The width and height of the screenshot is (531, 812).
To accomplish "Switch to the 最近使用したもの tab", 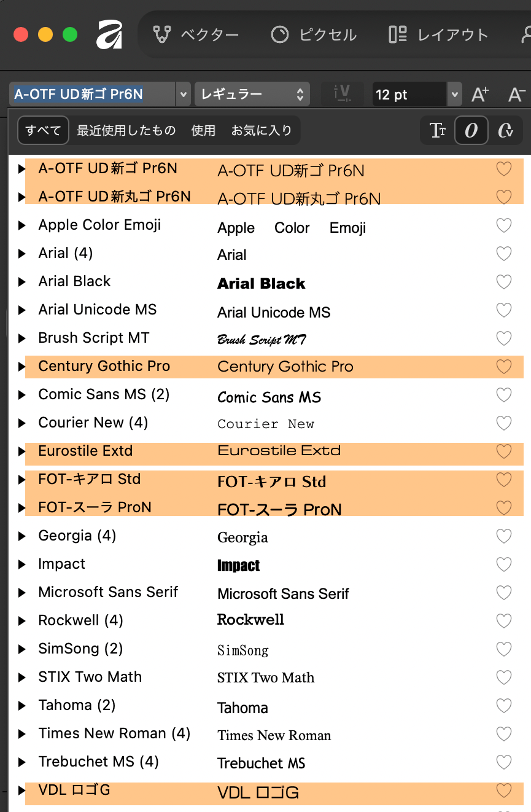I will [x=126, y=130].
